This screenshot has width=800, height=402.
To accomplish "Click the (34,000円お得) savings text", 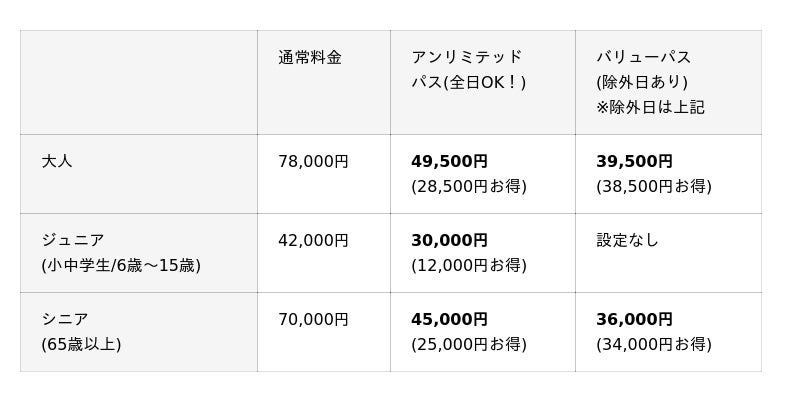I will coord(654,344).
